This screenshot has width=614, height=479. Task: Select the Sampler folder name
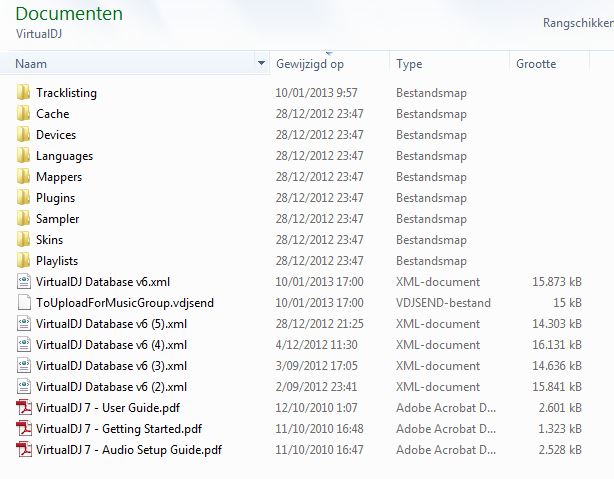[x=57, y=219]
